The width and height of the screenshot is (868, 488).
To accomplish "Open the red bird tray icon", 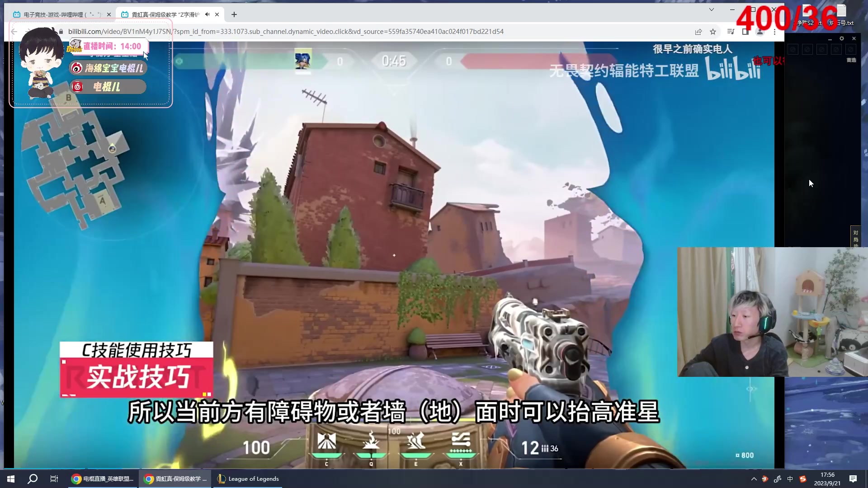I will 765,479.
